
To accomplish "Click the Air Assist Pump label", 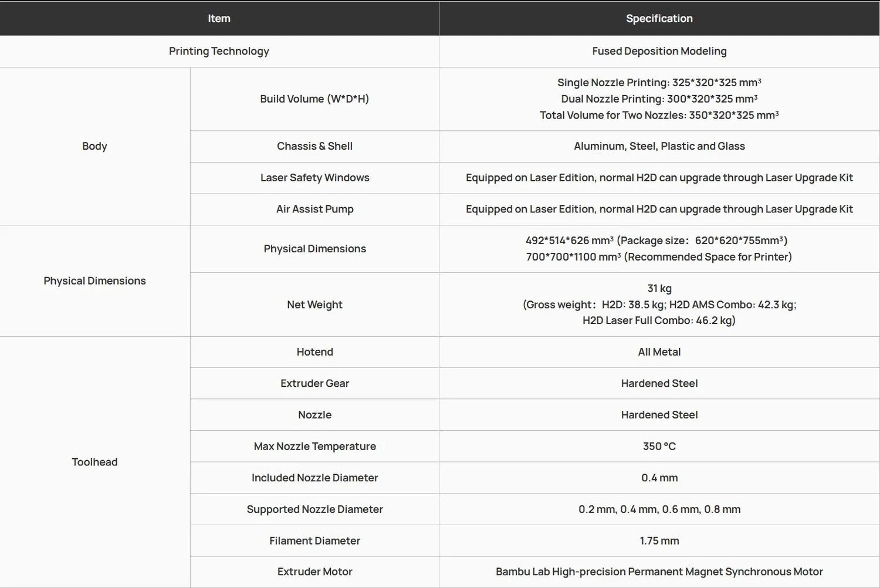I will point(314,209).
